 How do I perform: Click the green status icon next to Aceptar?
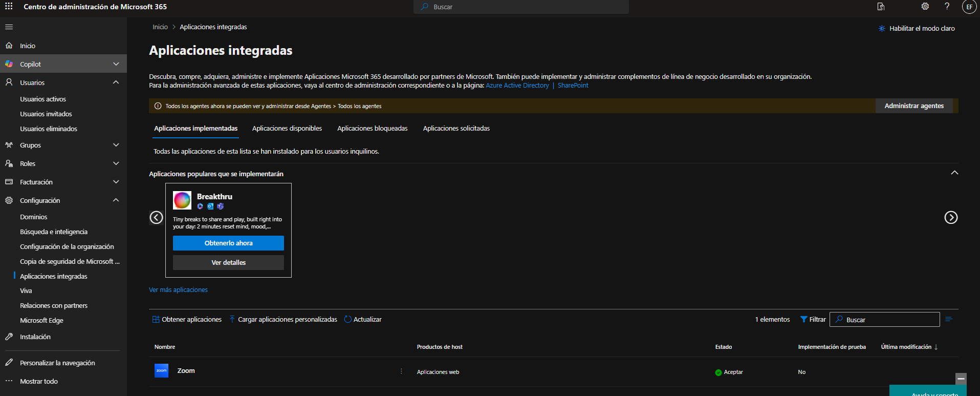[x=718, y=372]
